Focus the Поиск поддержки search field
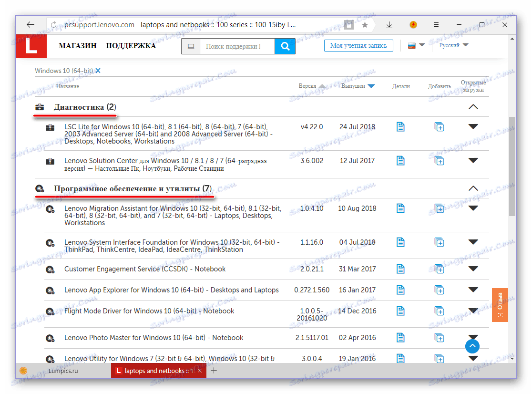This screenshot has width=532, height=394. (237, 46)
